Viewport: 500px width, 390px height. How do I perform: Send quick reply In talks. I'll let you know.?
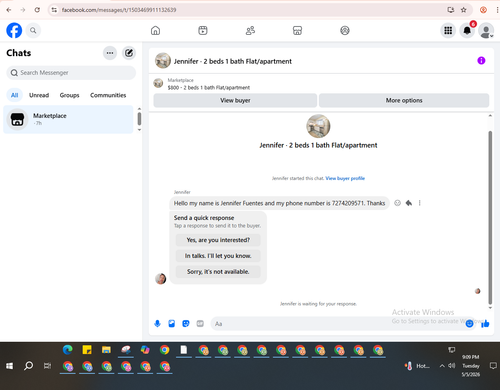pyautogui.click(x=218, y=256)
